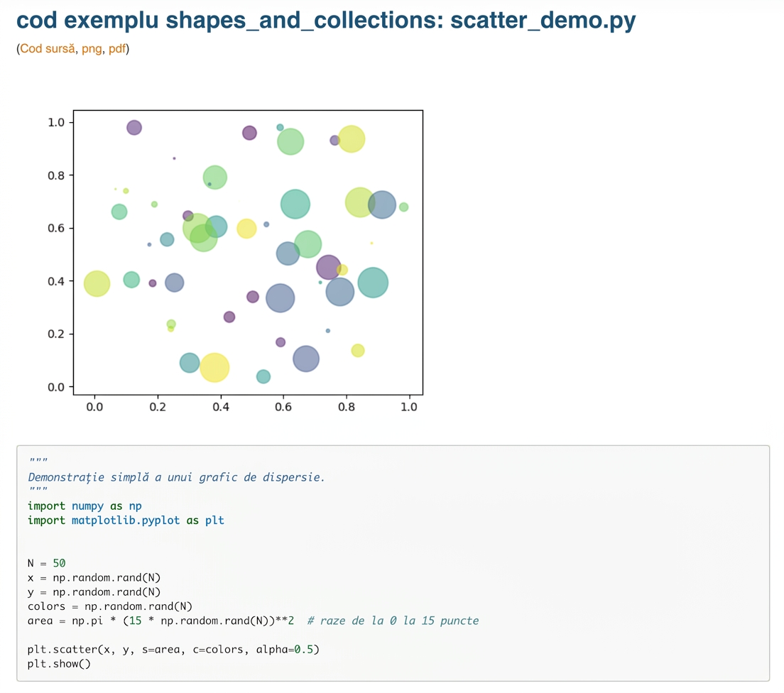Click the "import matplotlib.pyplot as plt" line
The width and height of the screenshot is (784, 693).
[126, 520]
